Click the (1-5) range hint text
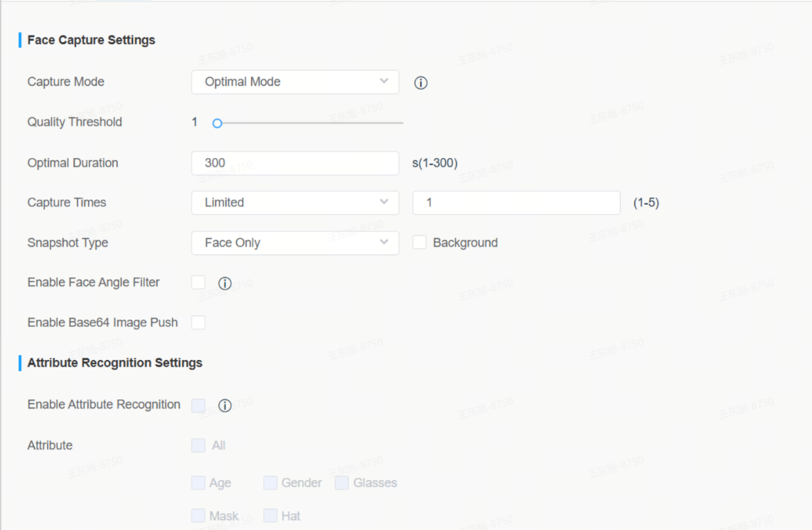The image size is (812, 530). 646,203
